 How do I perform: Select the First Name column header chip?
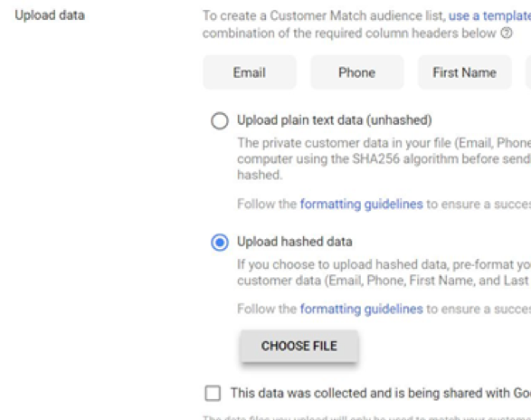[x=465, y=72]
